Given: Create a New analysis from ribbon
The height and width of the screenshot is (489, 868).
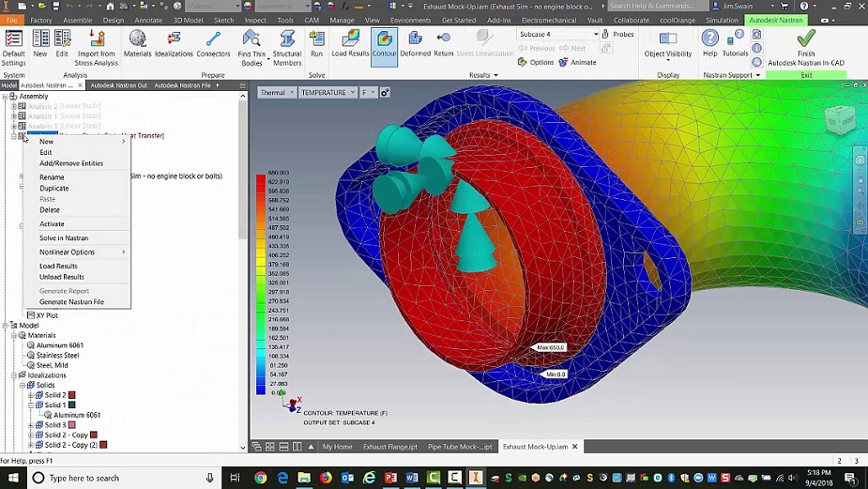Looking at the screenshot, I should coord(39,44).
